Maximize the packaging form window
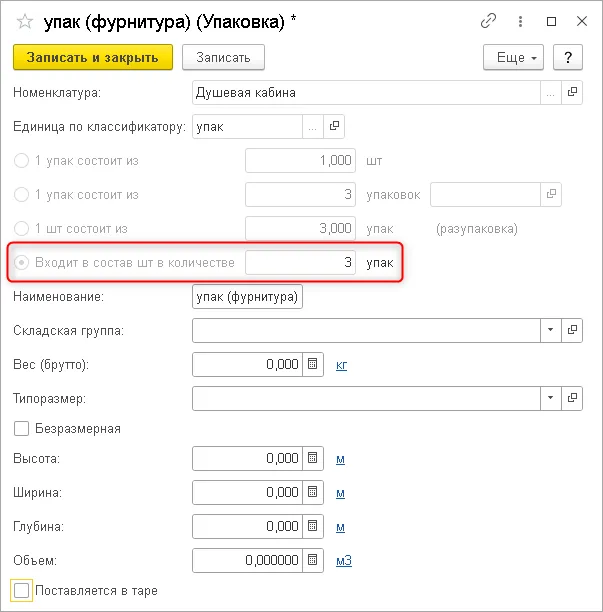Image resolution: width=603 pixels, height=612 pixels. point(551,21)
